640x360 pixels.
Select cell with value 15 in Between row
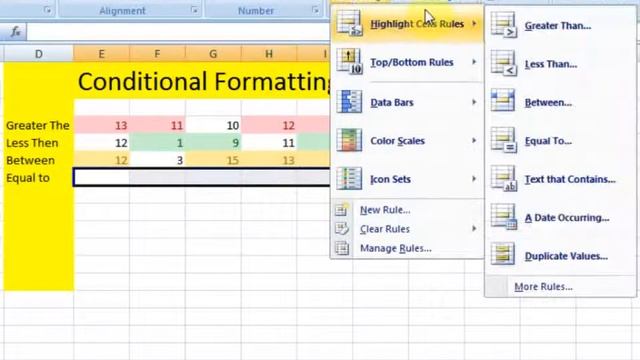[x=213, y=160]
